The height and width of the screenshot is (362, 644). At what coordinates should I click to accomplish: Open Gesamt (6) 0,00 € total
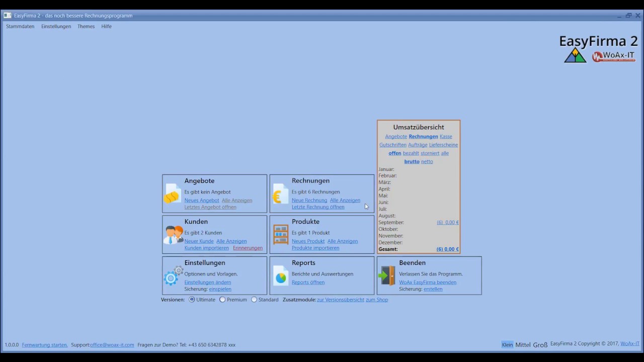448,249
